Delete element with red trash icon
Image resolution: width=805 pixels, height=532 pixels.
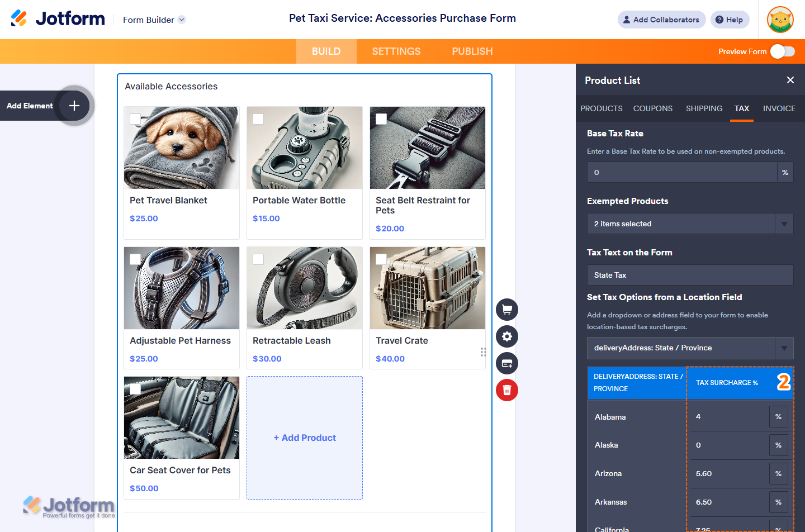point(507,390)
